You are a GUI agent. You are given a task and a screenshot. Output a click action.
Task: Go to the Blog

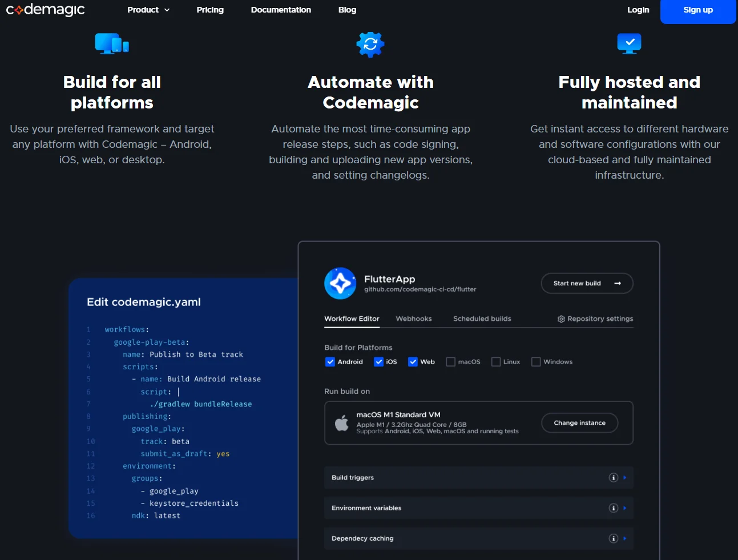click(347, 10)
